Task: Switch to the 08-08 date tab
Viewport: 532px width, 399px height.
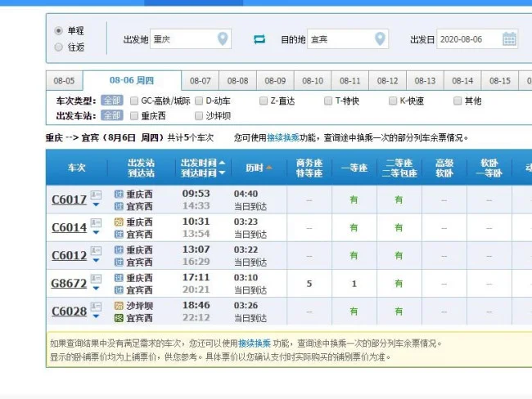Action: 238,81
